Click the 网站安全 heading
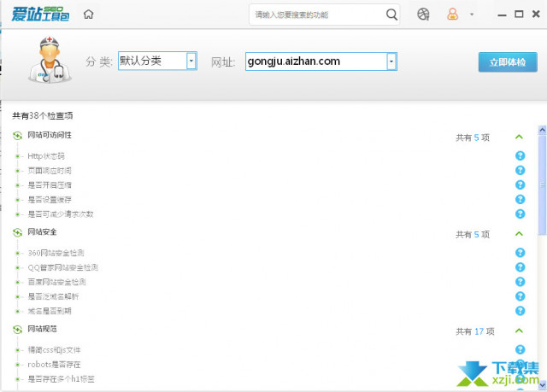 (x=42, y=232)
